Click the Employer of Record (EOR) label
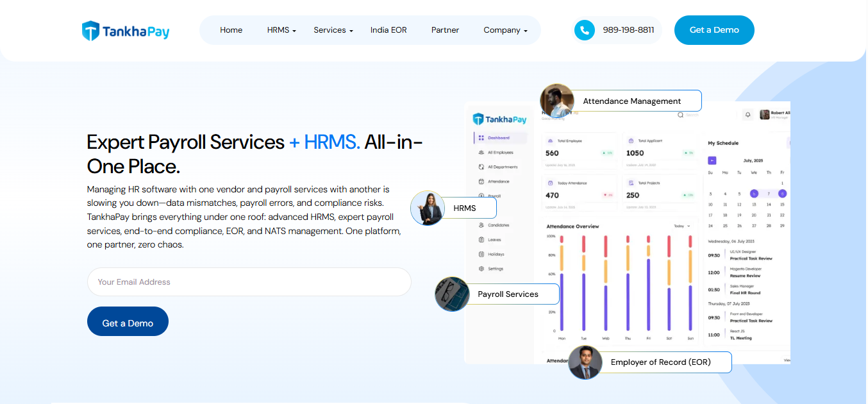 (661, 362)
